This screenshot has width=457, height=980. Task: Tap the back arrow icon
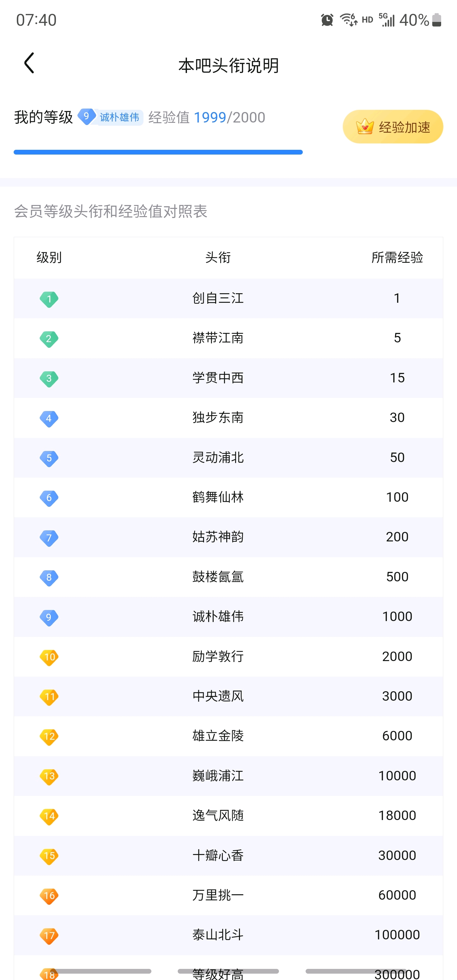(29, 63)
